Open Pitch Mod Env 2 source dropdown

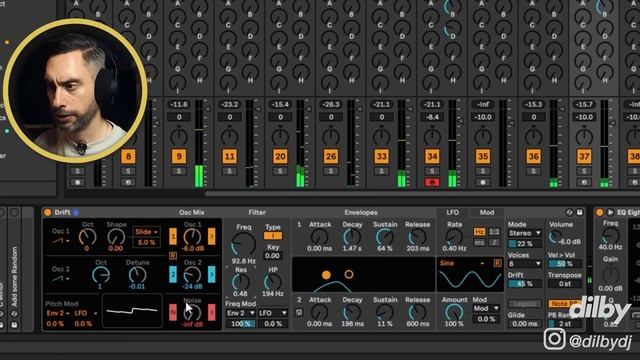point(57,313)
